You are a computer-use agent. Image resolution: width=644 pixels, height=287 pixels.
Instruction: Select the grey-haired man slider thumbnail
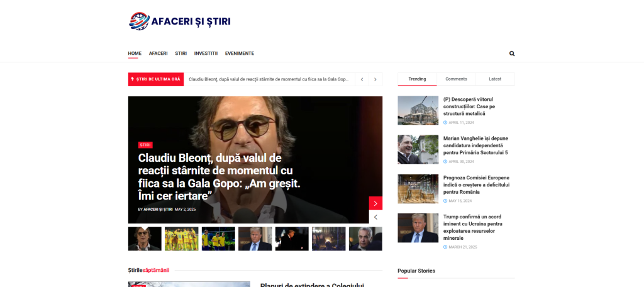coord(365,239)
